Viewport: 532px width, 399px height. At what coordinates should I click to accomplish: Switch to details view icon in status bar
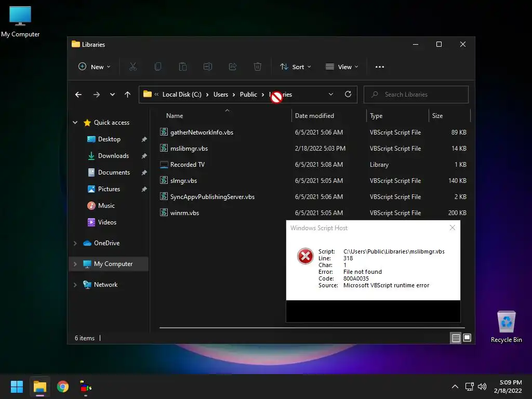tap(456, 338)
